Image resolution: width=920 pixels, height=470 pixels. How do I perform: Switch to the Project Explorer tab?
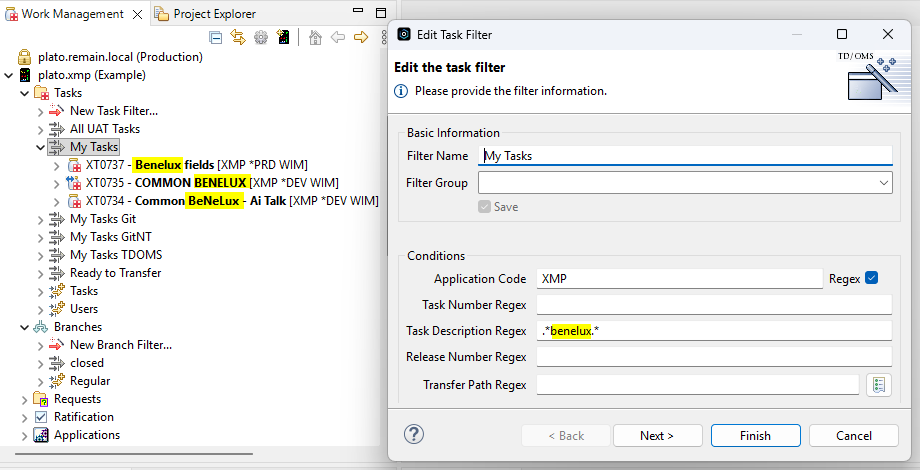pos(213,14)
